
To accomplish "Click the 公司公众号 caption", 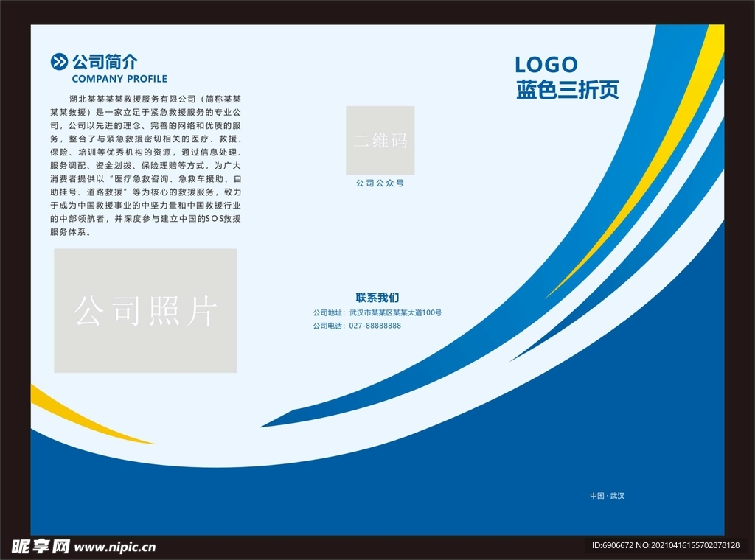I will tap(380, 183).
